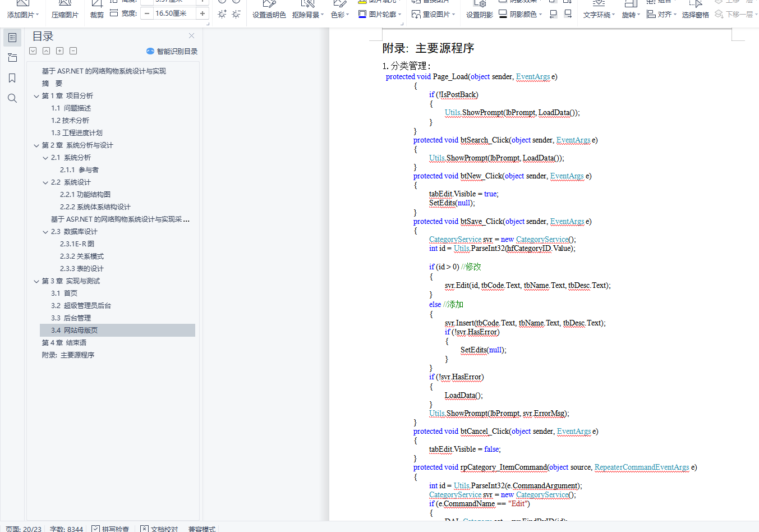
Task: Go to 第 4 章 结束语 heading
Action: tap(64, 343)
